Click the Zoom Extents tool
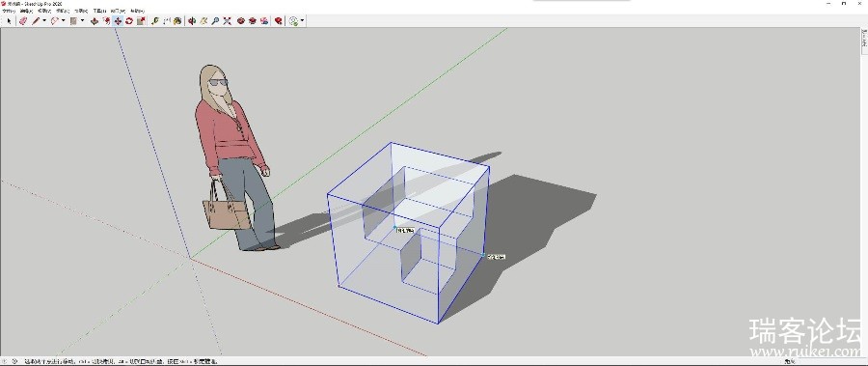This screenshot has width=868, height=366. tap(227, 21)
